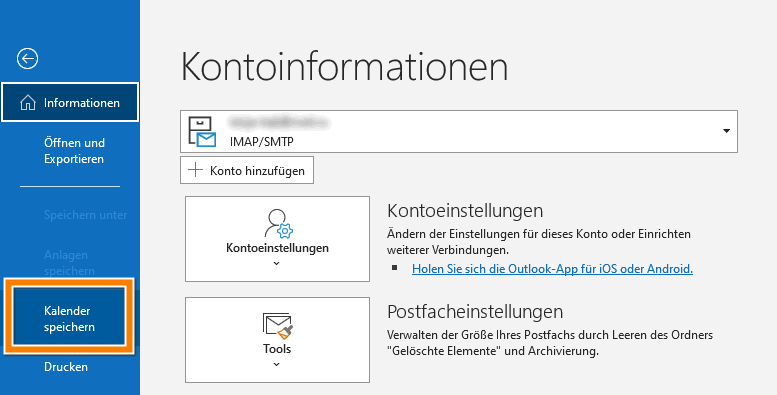Click the Kontoinformationen page title
This screenshot has width=777, height=395.
click(x=344, y=67)
